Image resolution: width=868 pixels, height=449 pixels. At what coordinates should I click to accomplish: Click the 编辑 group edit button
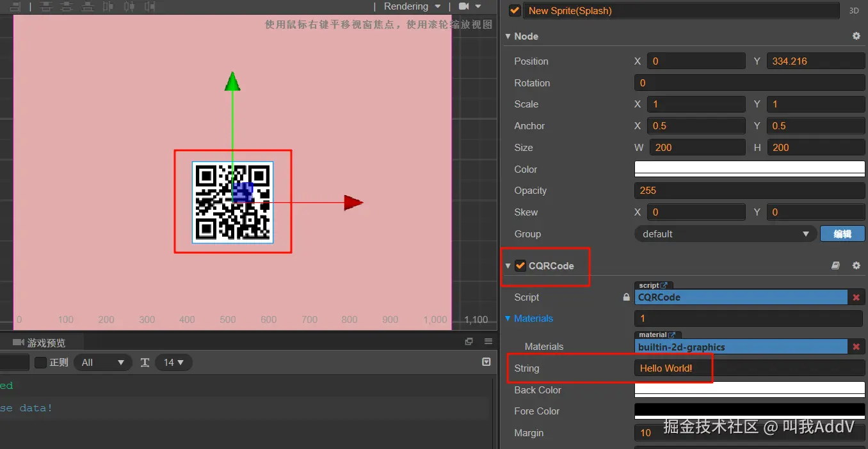point(842,234)
